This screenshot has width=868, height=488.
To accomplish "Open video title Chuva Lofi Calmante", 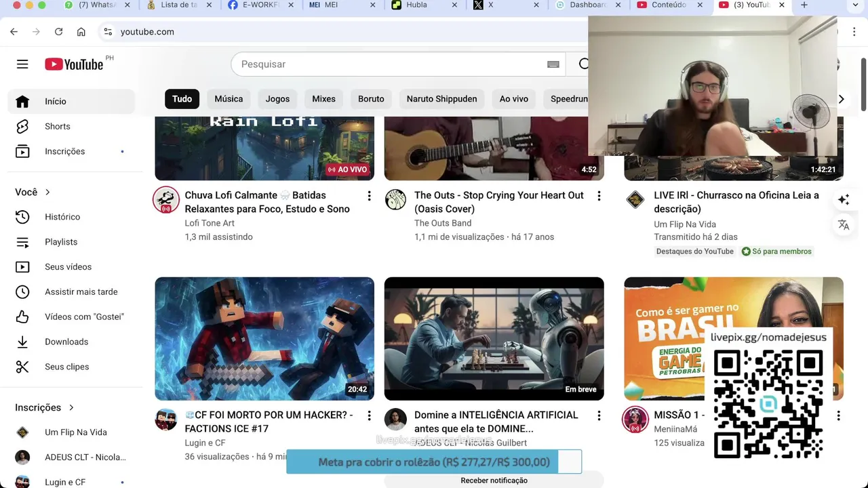I will (x=267, y=202).
